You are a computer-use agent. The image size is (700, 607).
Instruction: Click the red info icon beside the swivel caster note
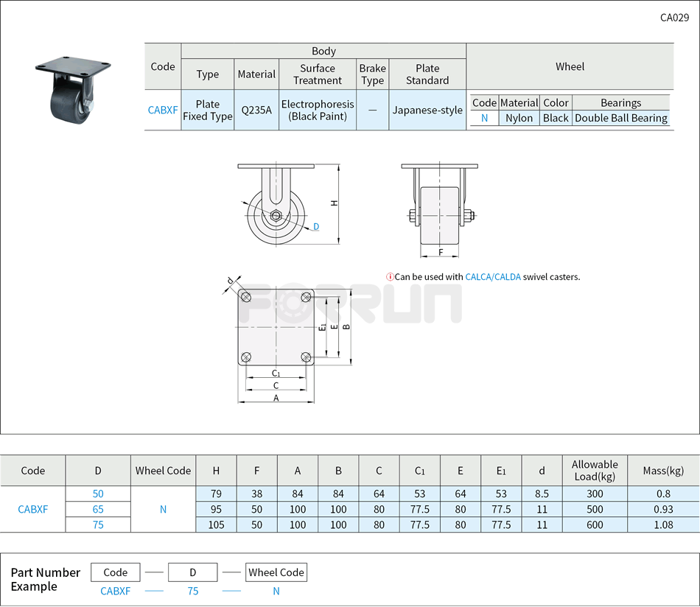coord(390,277)
